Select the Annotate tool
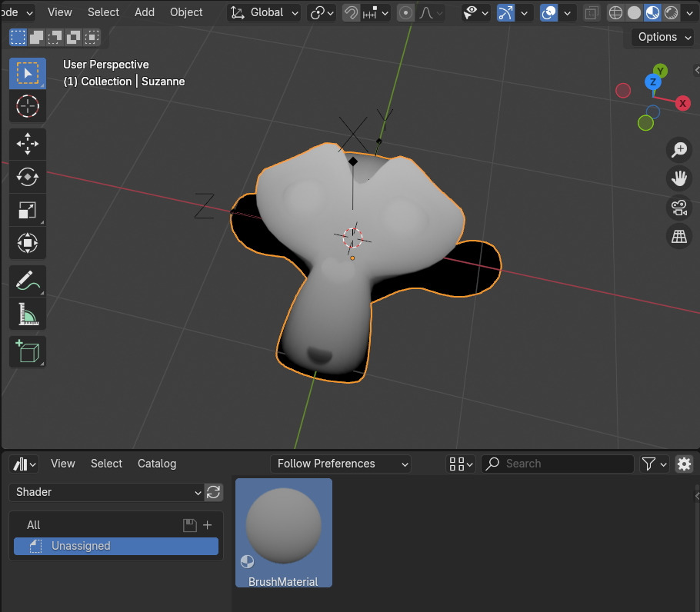Image resolution: width=700 pixels, height=612 pixels. (28, 281)
